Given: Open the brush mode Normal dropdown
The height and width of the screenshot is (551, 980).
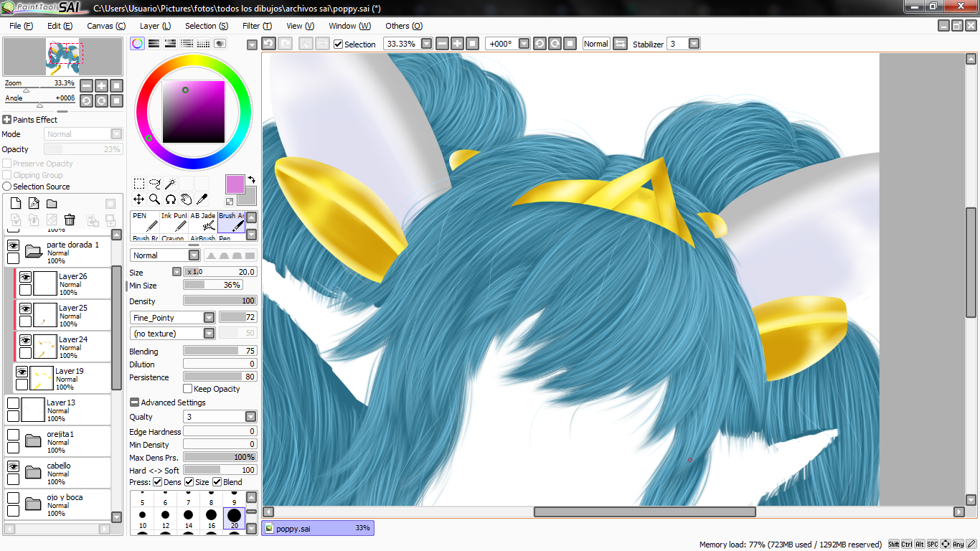Looking at the screenshot, I should pyautogui.click(x=194, y=255).
